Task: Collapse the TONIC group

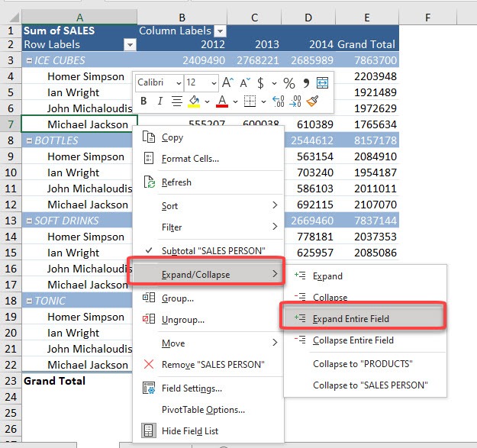Action: [x=29, y=301]
